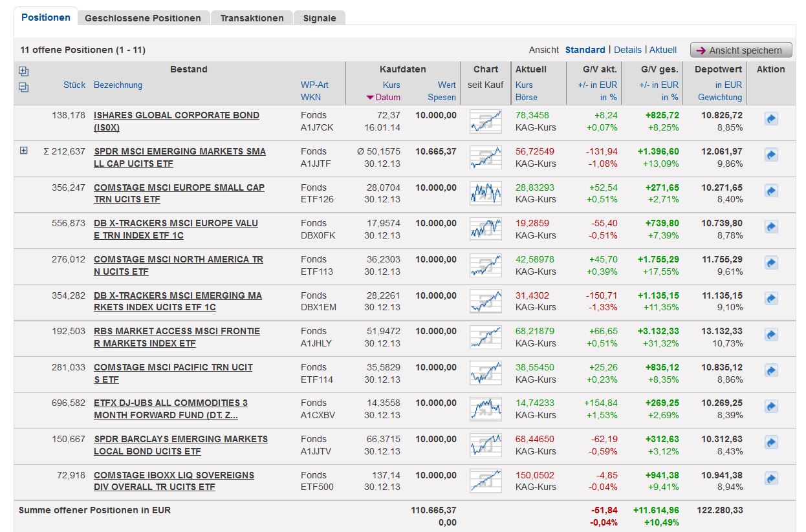The image size is (806, 532).
Task: Expand the SPDR MSCI Emerging Markets position
Action: tap(24, 151)
